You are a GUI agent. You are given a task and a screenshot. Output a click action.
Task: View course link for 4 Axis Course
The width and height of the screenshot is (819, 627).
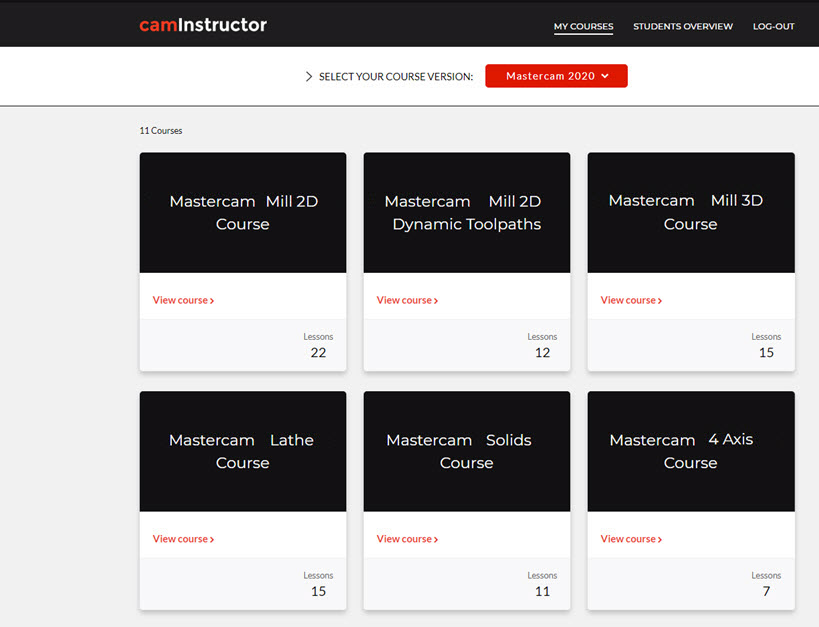(x=631, y=539)
